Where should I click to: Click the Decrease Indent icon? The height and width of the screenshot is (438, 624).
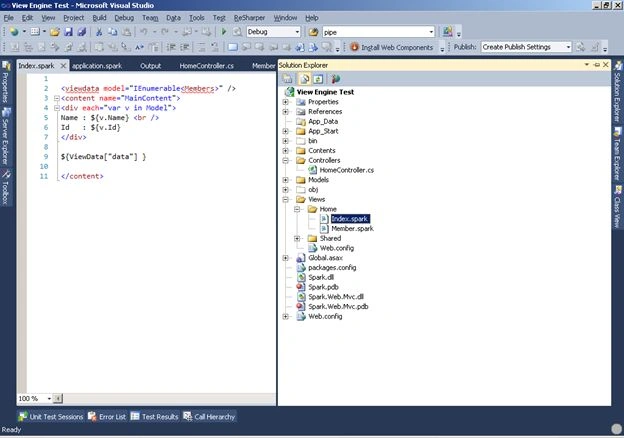click(x=171, y=47)
